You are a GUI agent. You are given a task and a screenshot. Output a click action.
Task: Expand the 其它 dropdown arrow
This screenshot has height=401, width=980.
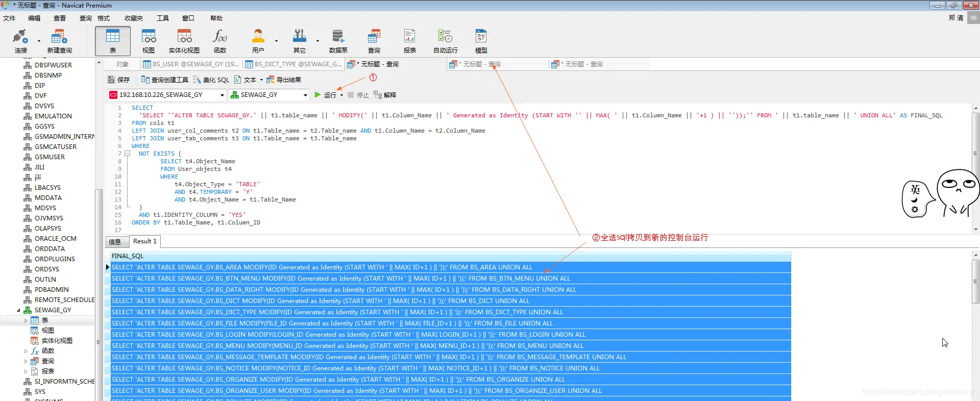pos(317,41)
